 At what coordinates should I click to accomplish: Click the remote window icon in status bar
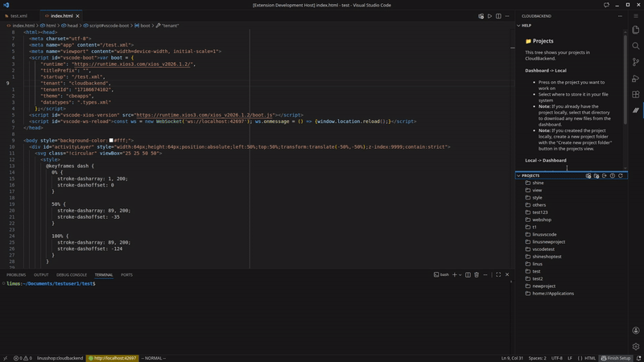pyautogui.click(x=5, y=358)
